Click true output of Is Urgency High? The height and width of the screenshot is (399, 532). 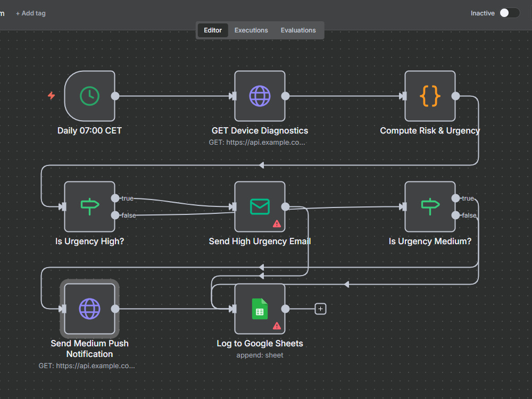115,198
